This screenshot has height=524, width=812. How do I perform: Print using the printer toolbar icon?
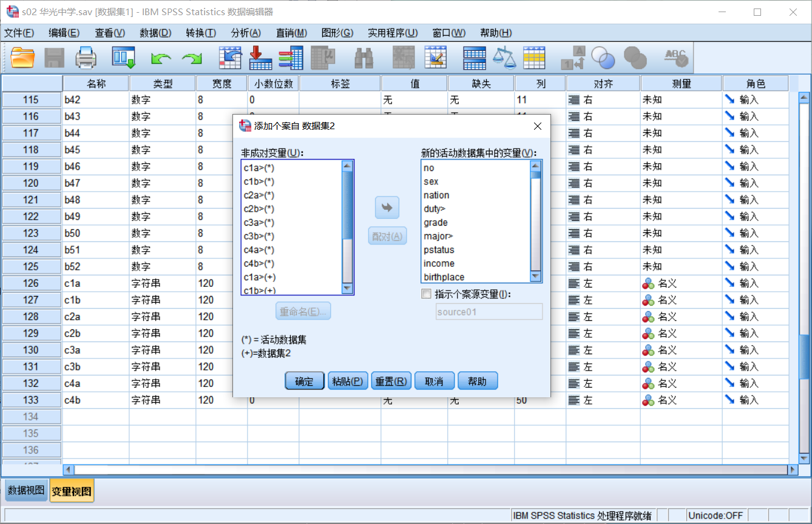(x=86, y=58)
